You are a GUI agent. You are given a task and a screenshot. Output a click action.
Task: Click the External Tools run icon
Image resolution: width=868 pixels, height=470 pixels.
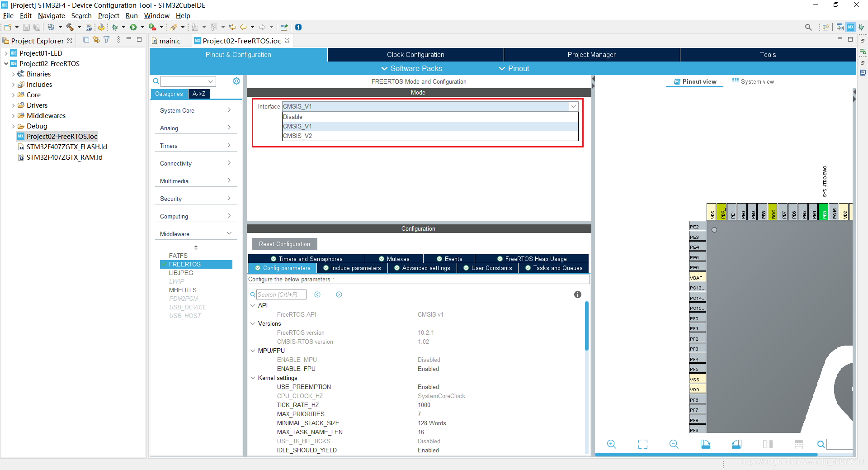click(x=152, y=27)
